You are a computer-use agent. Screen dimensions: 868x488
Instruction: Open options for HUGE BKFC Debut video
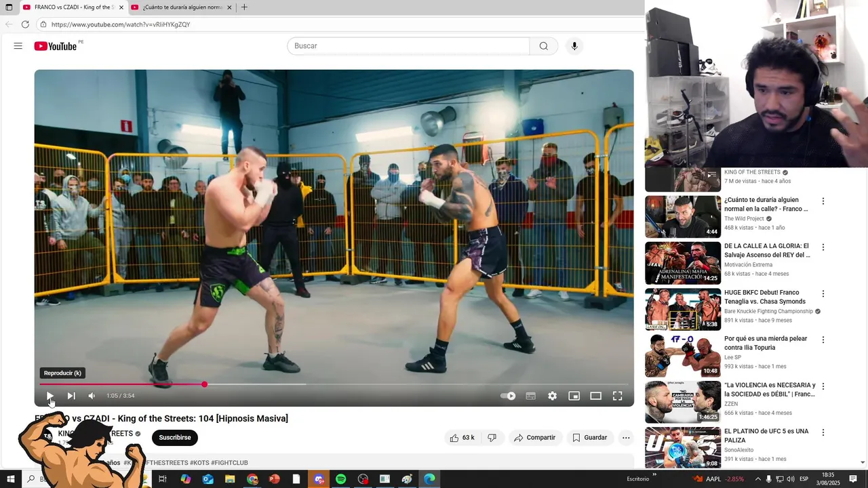point(823,293)
